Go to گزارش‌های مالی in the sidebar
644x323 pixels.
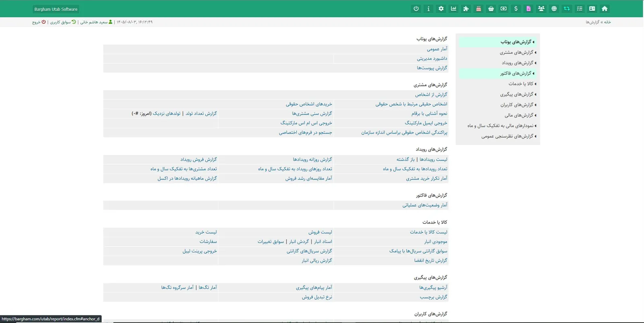(x=520, y=115)
